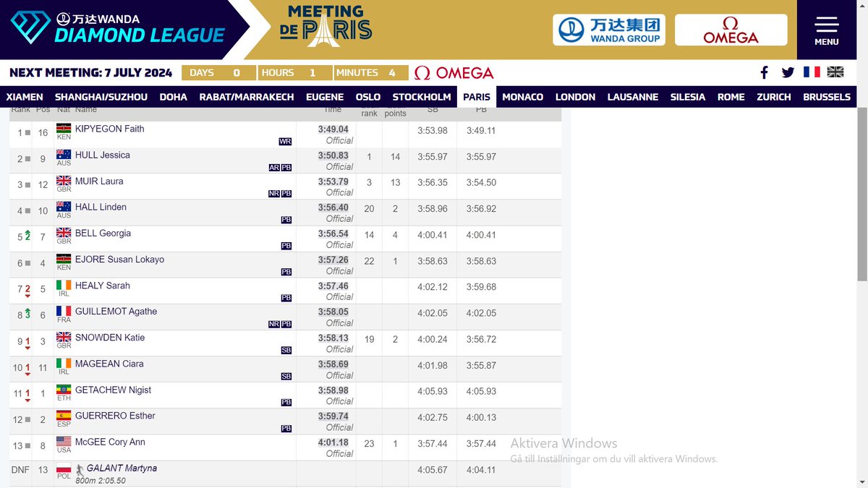Viewport: 868px width, 488px height.
Task: Select the STOCKHOLM meeting tab
Action: [422, 97]
